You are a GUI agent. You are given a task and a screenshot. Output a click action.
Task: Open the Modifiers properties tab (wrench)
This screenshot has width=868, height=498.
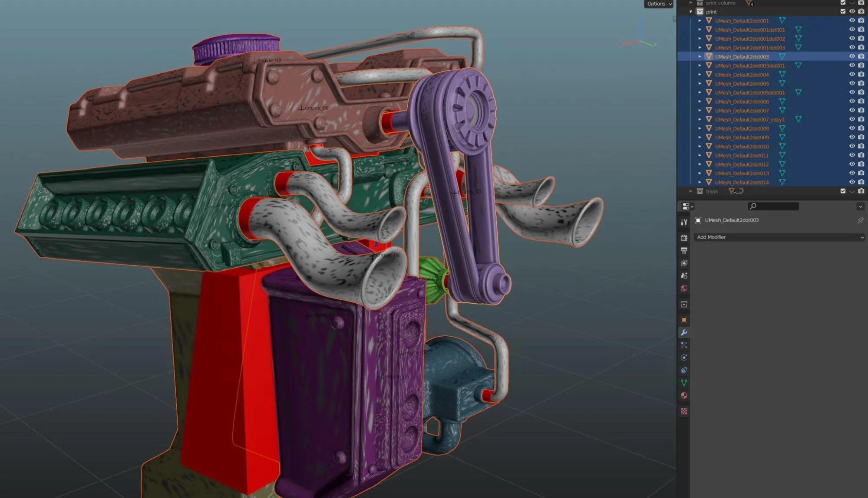tap(684, 333)
